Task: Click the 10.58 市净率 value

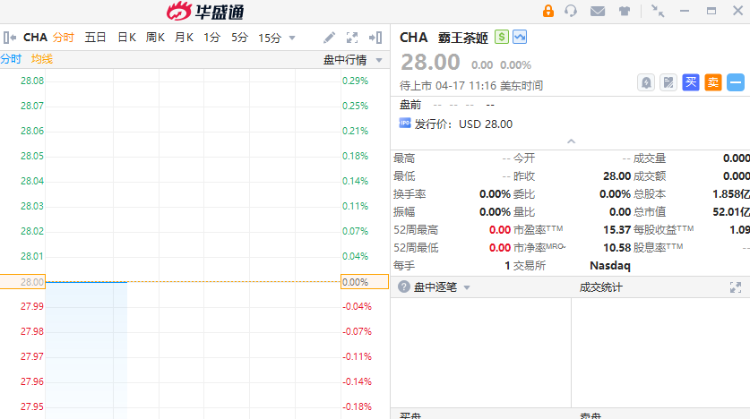Action: click(x=617, y=247)
